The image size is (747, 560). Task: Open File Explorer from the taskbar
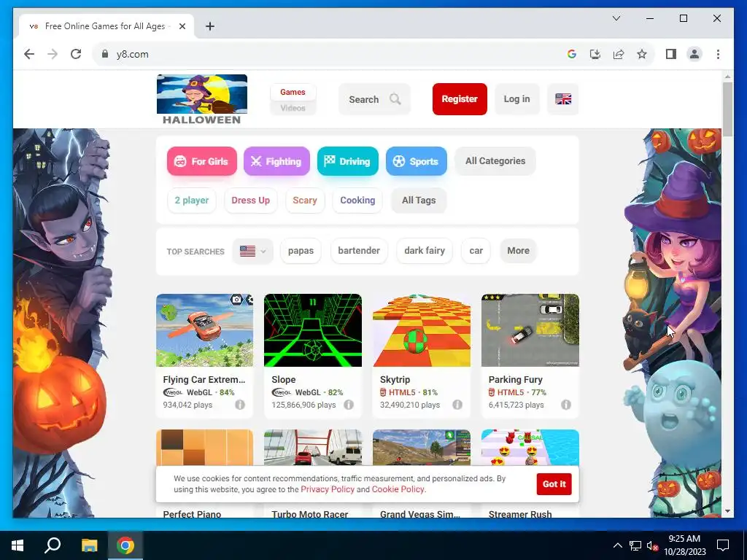[89, 545]
